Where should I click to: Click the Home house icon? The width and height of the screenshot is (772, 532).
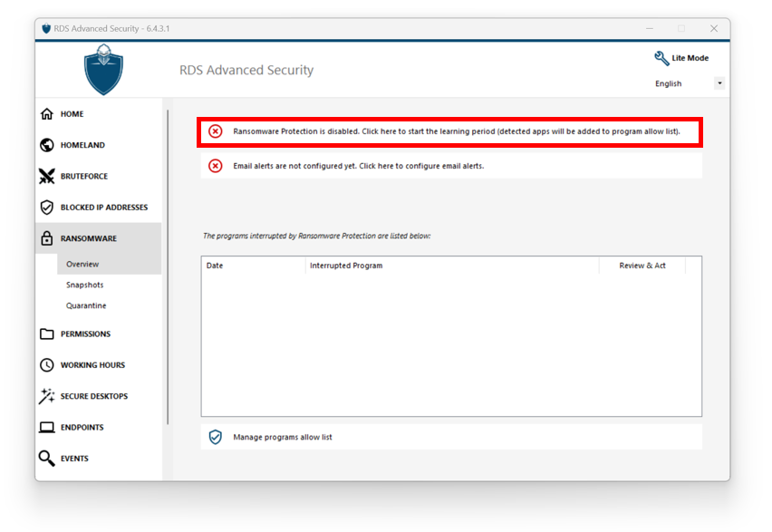(47, 114)
